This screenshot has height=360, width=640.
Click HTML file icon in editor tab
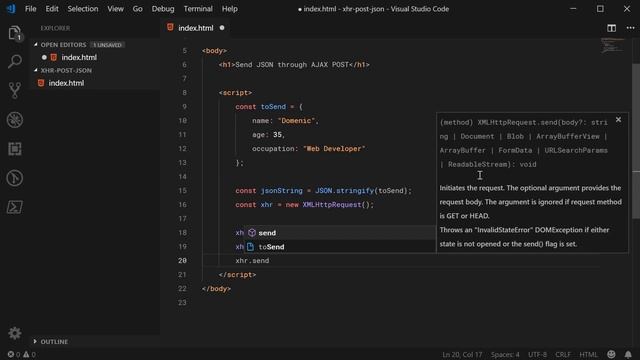(x=170, y=27)
